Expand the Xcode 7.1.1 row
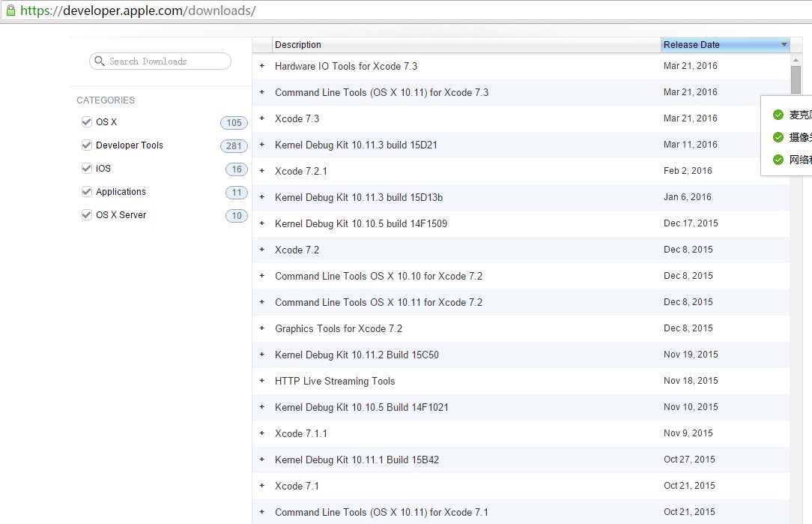812x524 pixels. click(262, 433)
